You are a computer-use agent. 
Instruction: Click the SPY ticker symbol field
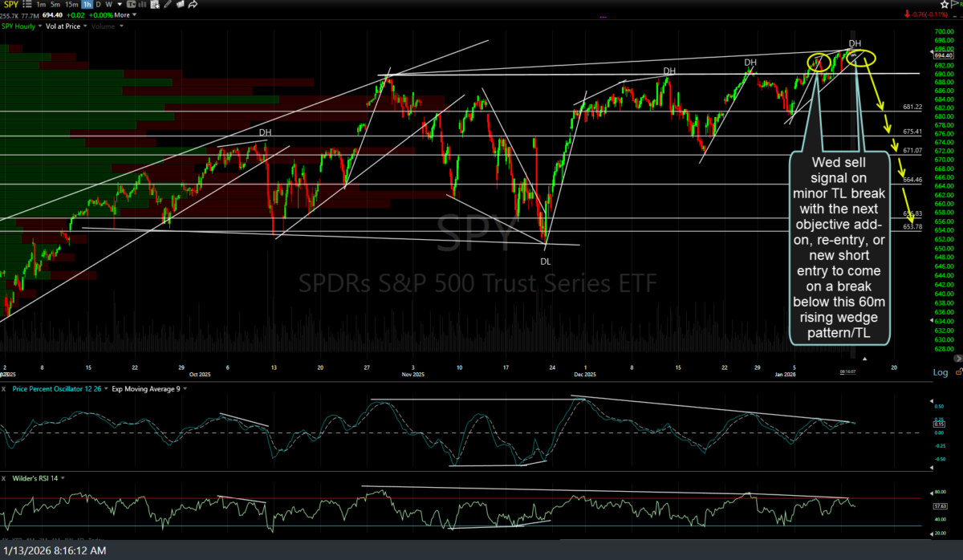(9, 5)
